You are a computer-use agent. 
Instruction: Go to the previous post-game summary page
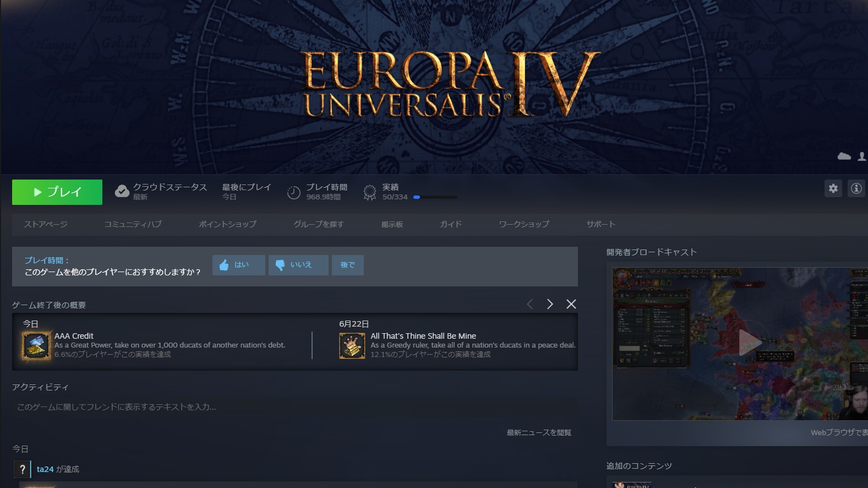click(530, 304)
